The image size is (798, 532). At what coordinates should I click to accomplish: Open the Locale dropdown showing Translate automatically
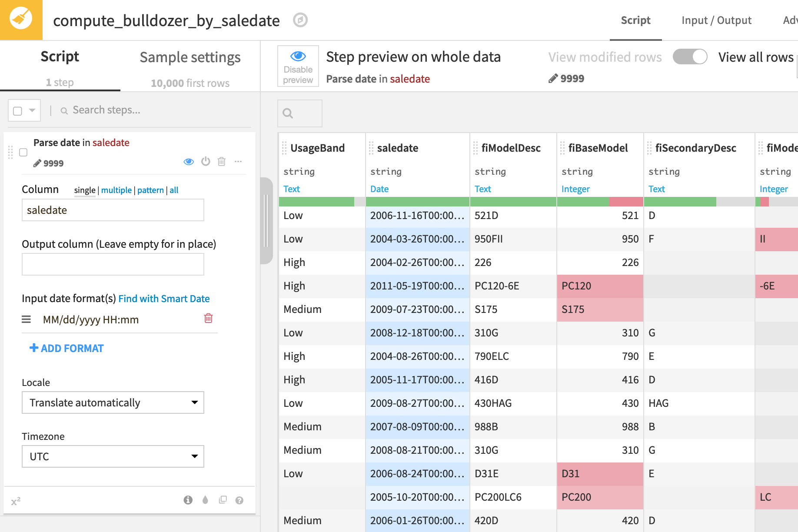(x=113, y=402)
